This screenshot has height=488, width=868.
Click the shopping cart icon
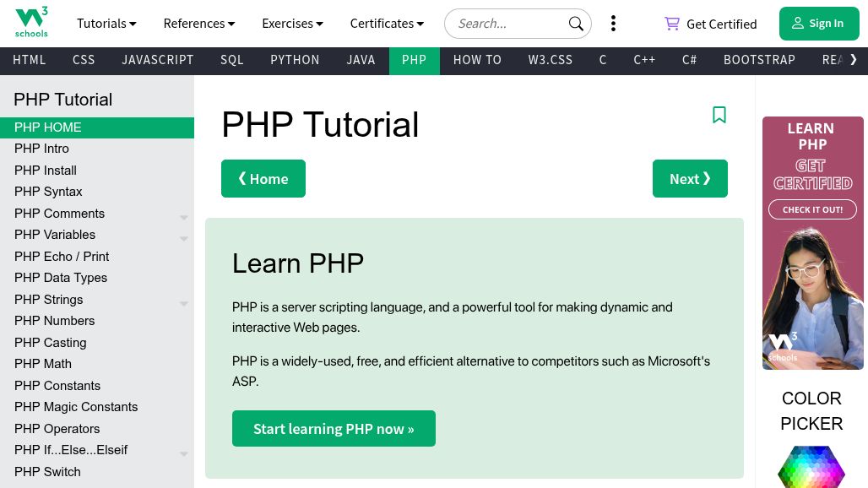click(x=671, y=24)
